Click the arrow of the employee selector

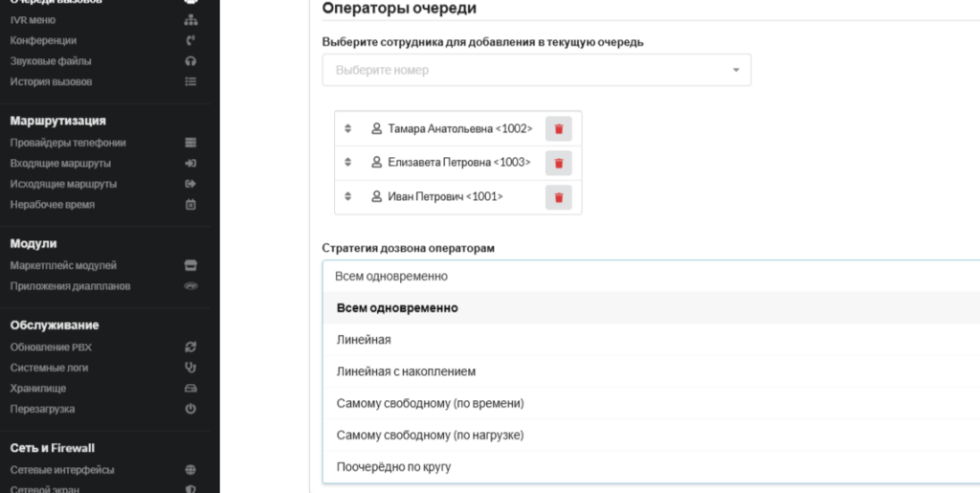pyautogui.click(x=736, y=70)
